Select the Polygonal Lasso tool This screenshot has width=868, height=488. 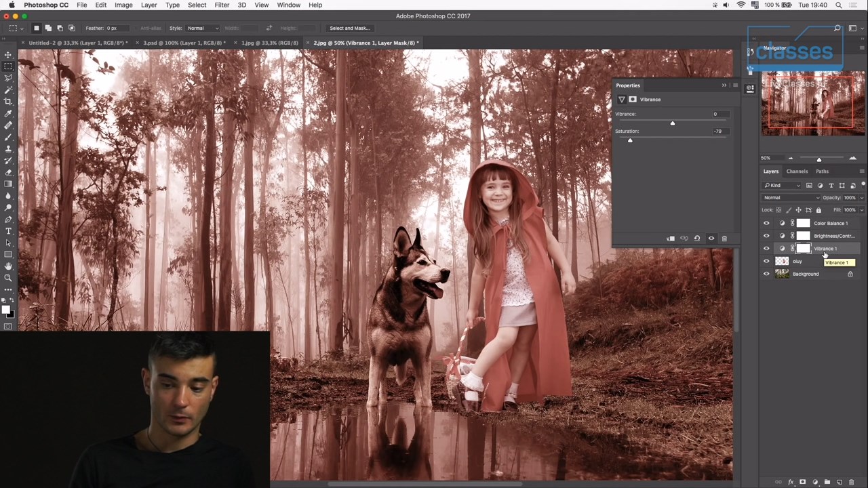8,78
